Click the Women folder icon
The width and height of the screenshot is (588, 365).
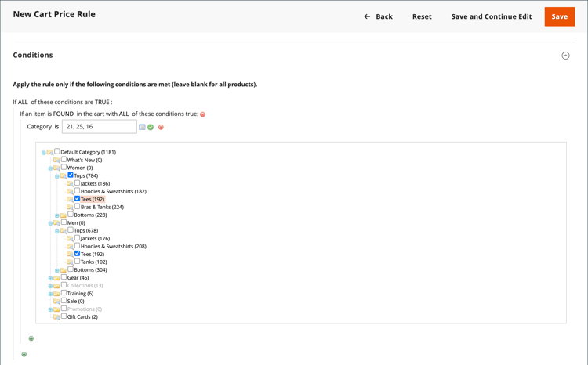click(x=56, y=168)
